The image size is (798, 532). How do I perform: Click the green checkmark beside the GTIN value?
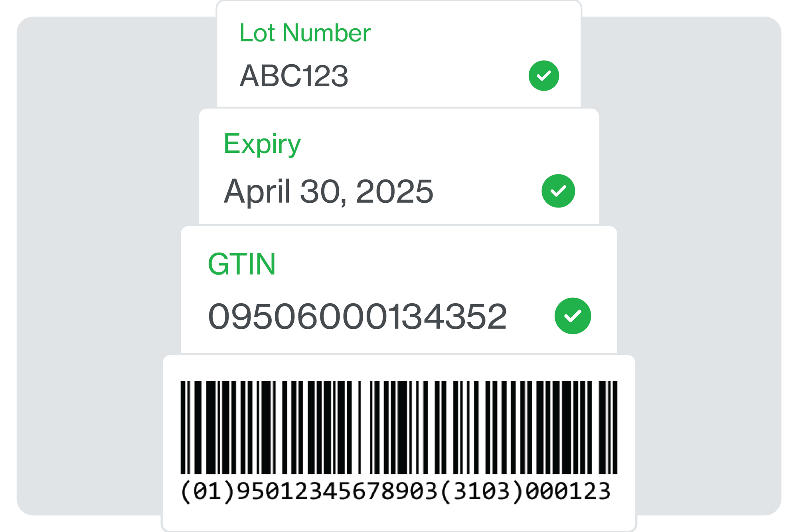[573, 316]
